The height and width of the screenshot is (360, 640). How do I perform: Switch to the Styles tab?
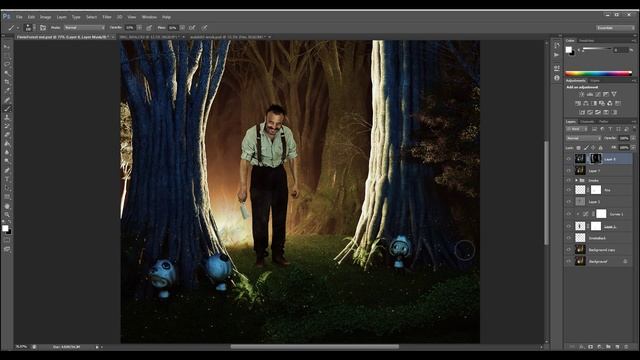(595, 81)
